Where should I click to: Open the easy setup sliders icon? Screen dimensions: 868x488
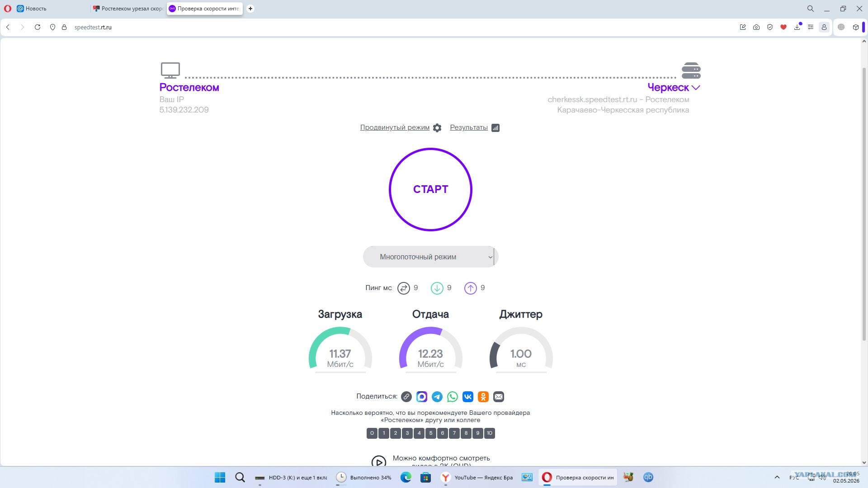coord(811,27)
